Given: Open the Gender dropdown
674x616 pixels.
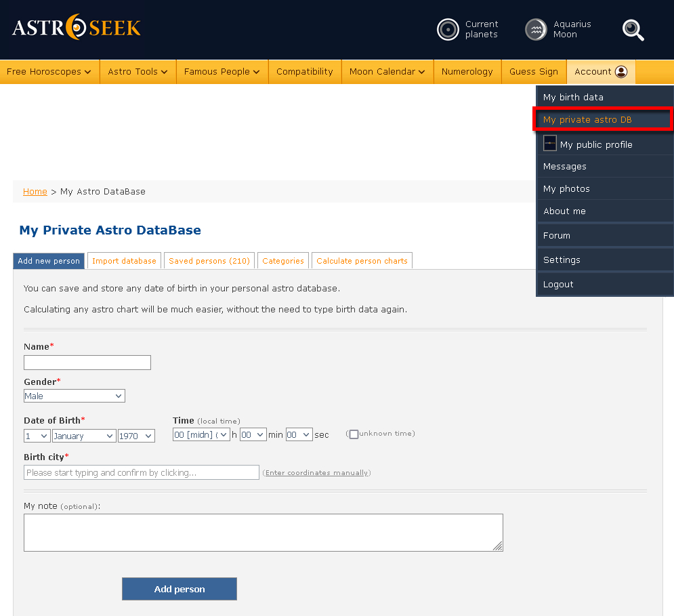Looking at the screenshot, I should 75,396.
